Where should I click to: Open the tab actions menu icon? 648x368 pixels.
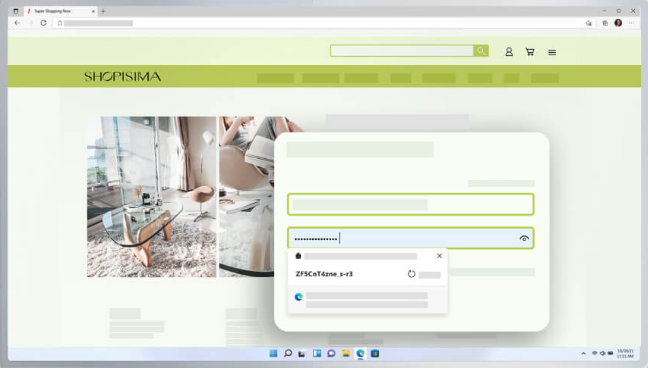click(16, 11)
